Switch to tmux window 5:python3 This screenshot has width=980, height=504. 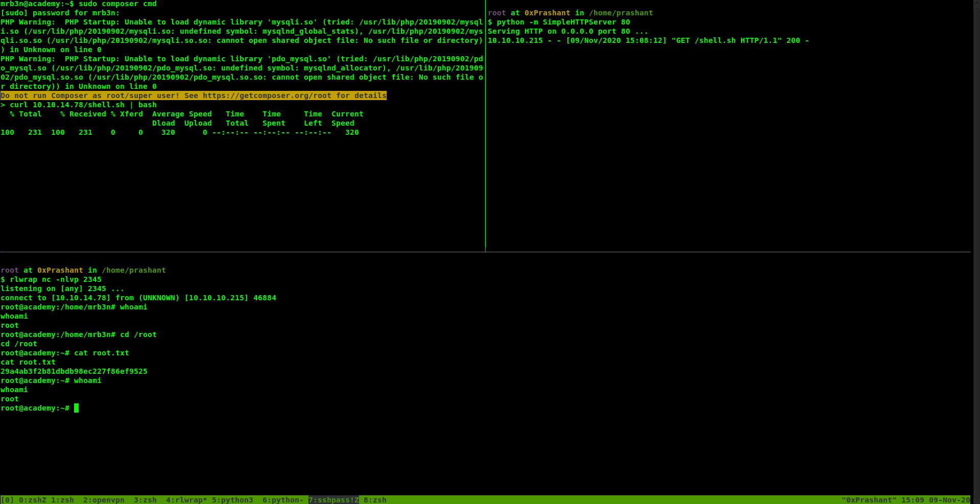coord(232,500)
